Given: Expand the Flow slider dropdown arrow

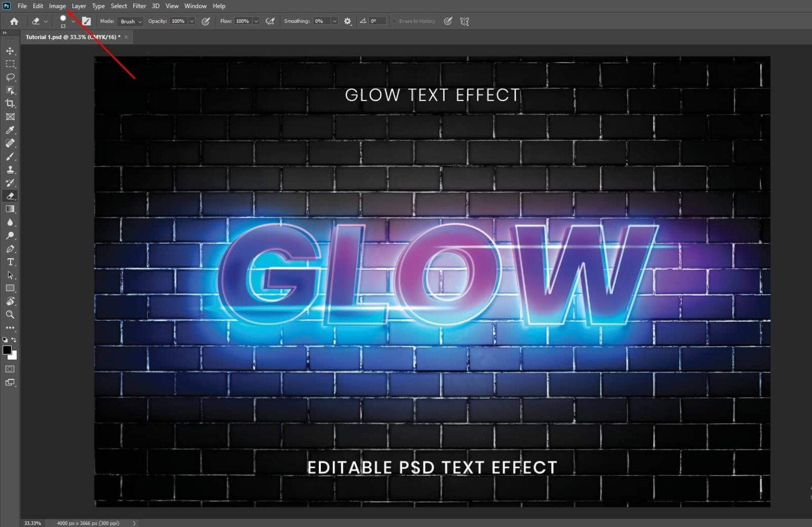Looking at the screenshot, I should (x=256, y=21).
